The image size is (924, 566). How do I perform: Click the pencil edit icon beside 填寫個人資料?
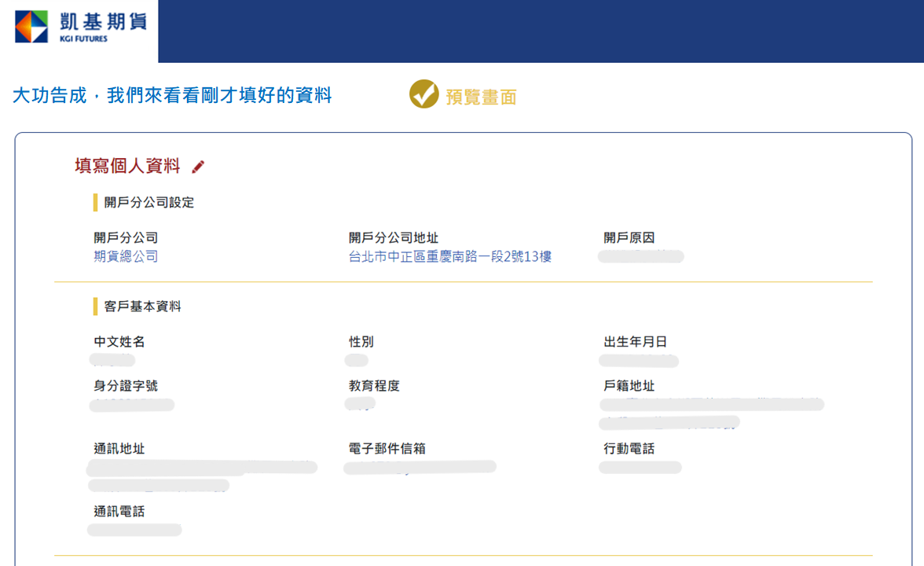tap(198, 167)
